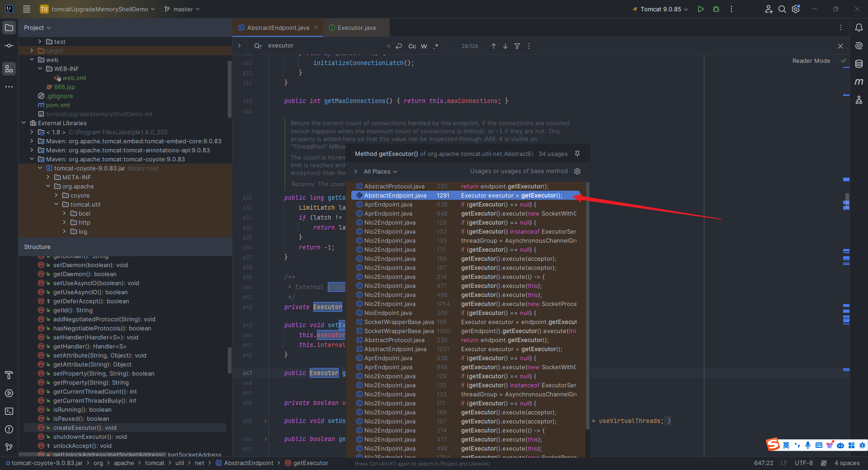868x470 pixels.
Task: Select AbstractProtocol.java line 230 first usage
Action: 466,186
